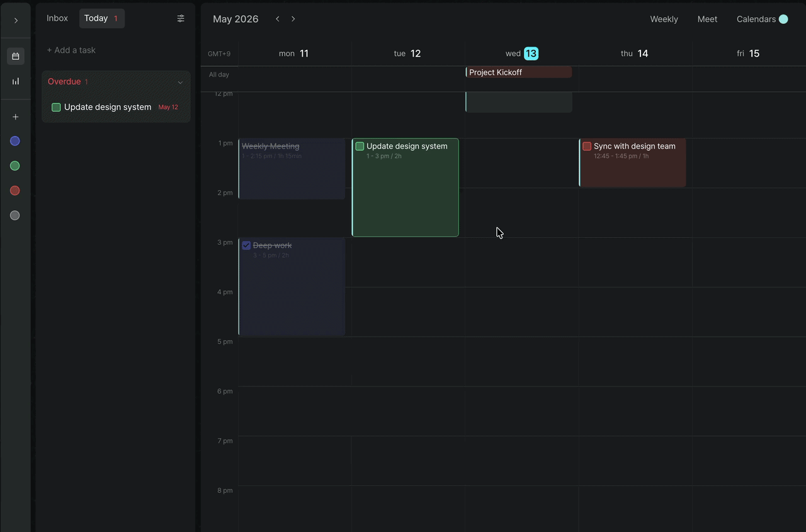Switch to the Inbox tab

(x=57, y=18)
